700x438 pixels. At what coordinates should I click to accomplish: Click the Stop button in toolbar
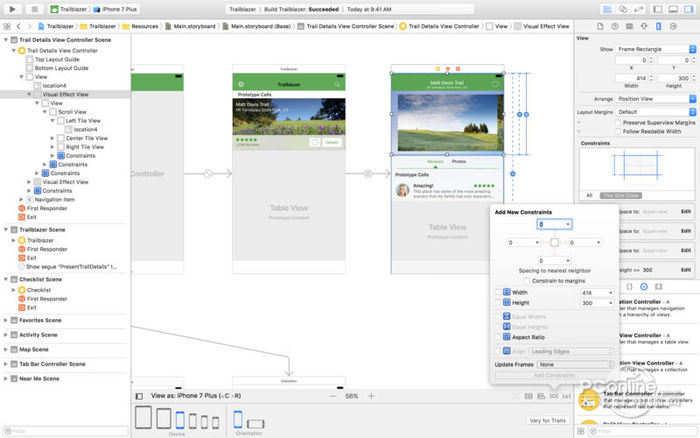point(32,8)
